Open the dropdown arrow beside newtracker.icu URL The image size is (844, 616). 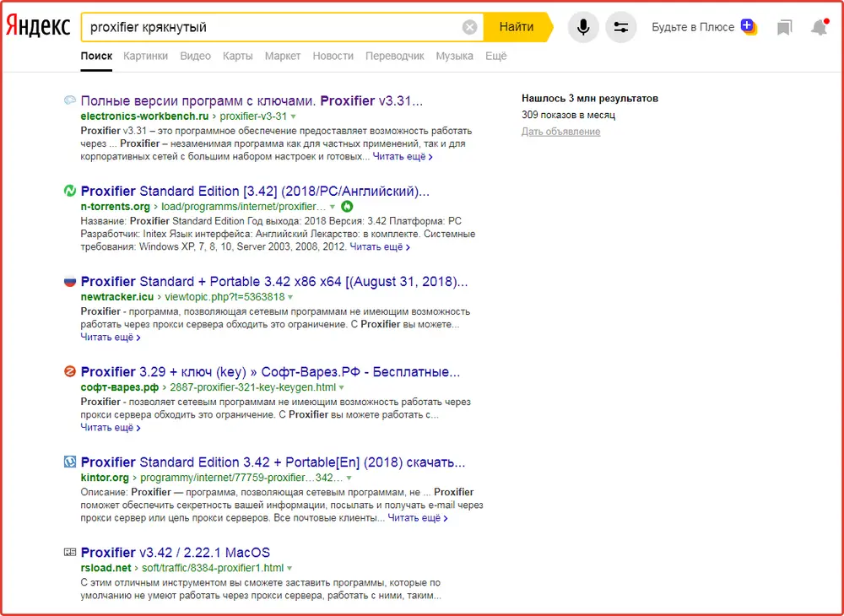point(290,297)
